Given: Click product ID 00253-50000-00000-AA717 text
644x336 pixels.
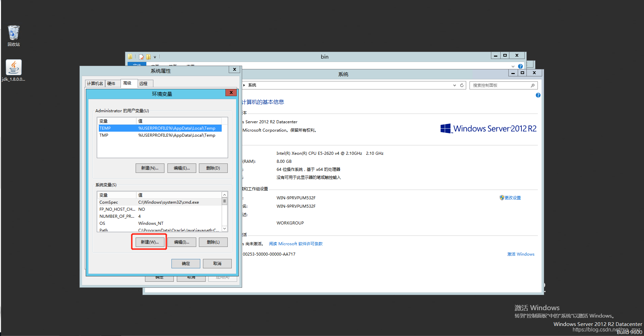Looking at the screenshot, I should click(269, 254).
